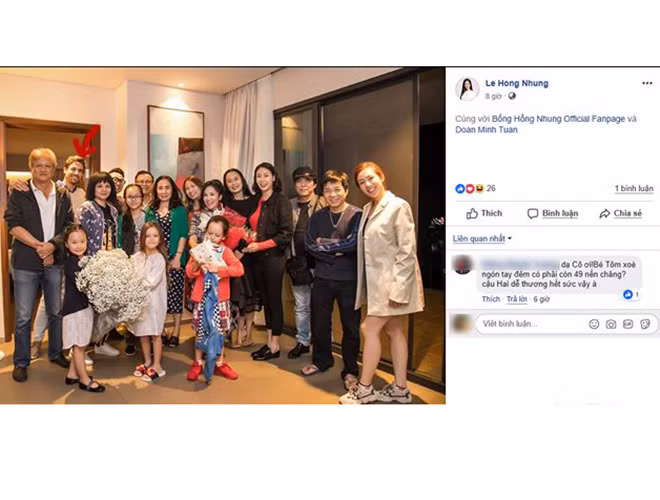Click the camera photo attach icon
Viewport: 660px width, 500px height.
[611, 324]
